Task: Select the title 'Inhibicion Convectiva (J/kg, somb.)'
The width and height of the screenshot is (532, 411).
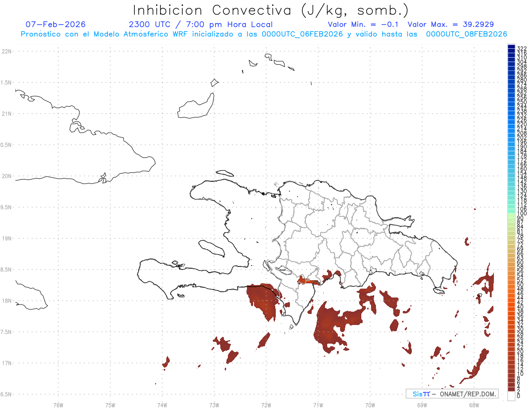Action: pos(271,10)
